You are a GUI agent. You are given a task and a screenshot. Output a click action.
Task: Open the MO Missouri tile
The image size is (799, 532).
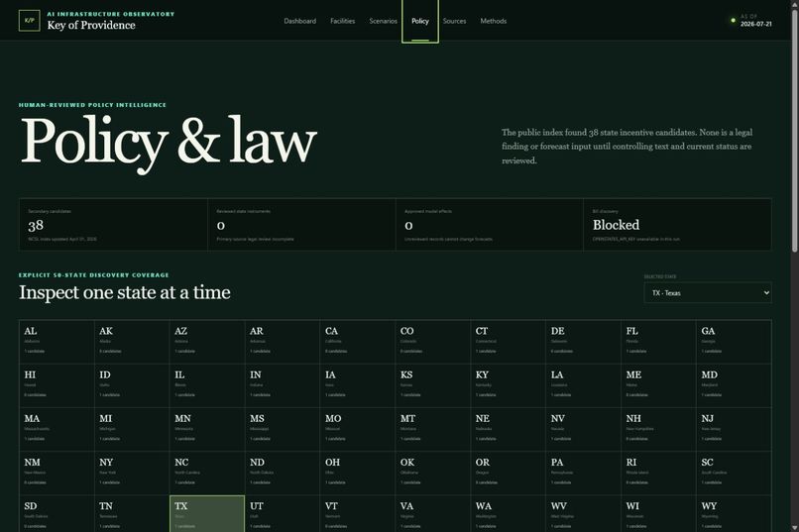[357, 429]
